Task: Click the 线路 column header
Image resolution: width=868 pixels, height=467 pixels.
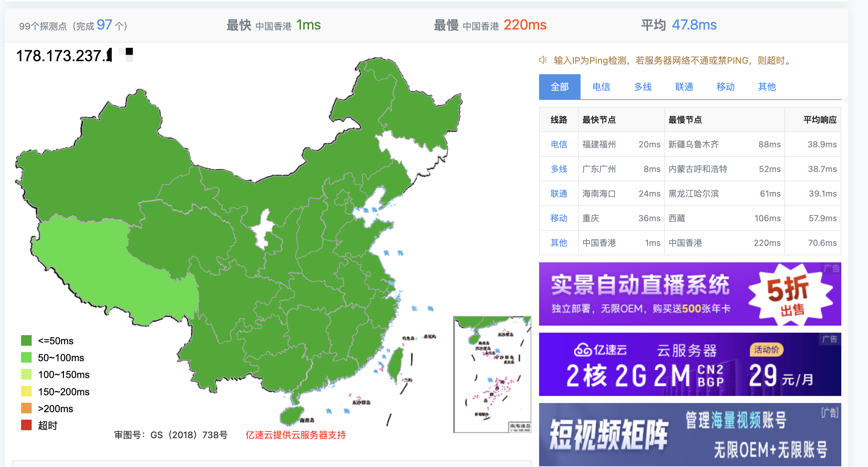Action: 559,120
